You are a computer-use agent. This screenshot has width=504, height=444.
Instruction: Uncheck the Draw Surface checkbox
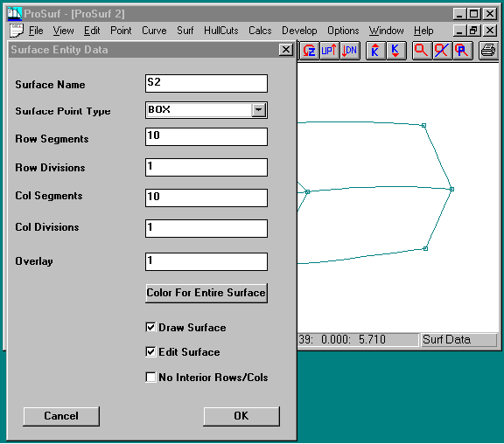pyautogui.click(x=150, y=327)
